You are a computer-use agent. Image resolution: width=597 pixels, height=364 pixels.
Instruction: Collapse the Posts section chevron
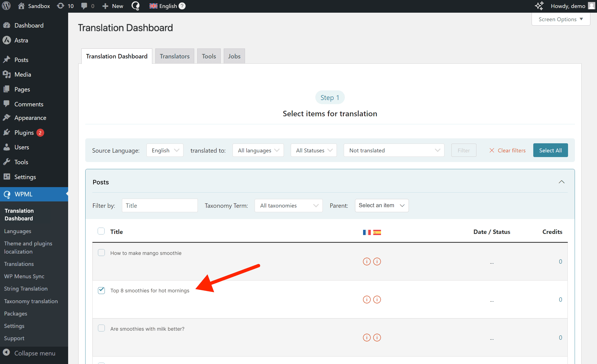561,182
